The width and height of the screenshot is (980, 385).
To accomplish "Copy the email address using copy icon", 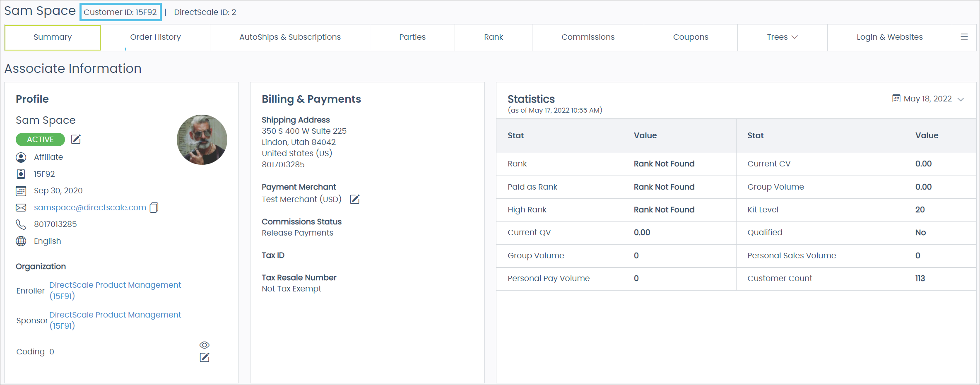I will [154, 207].
